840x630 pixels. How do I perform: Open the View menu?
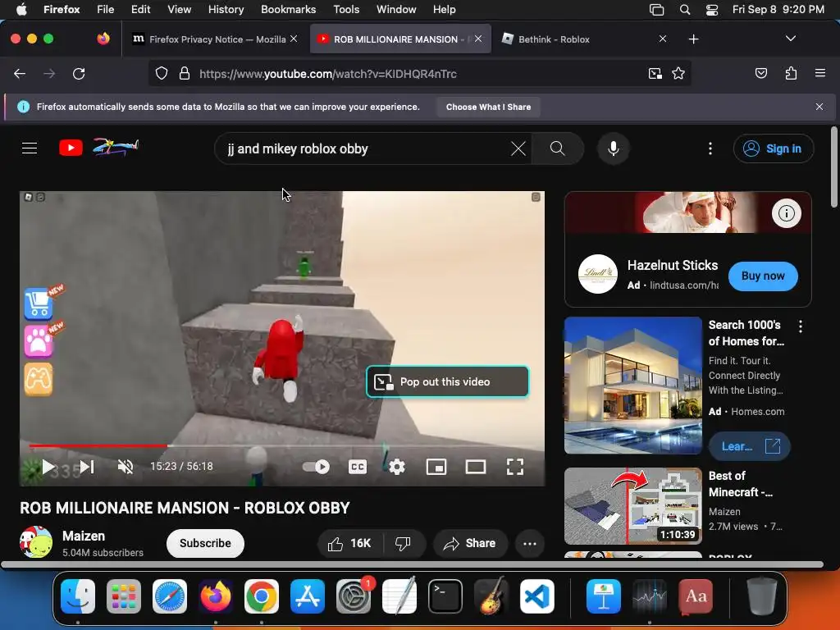pyautogui.click(x=179, y=9)
